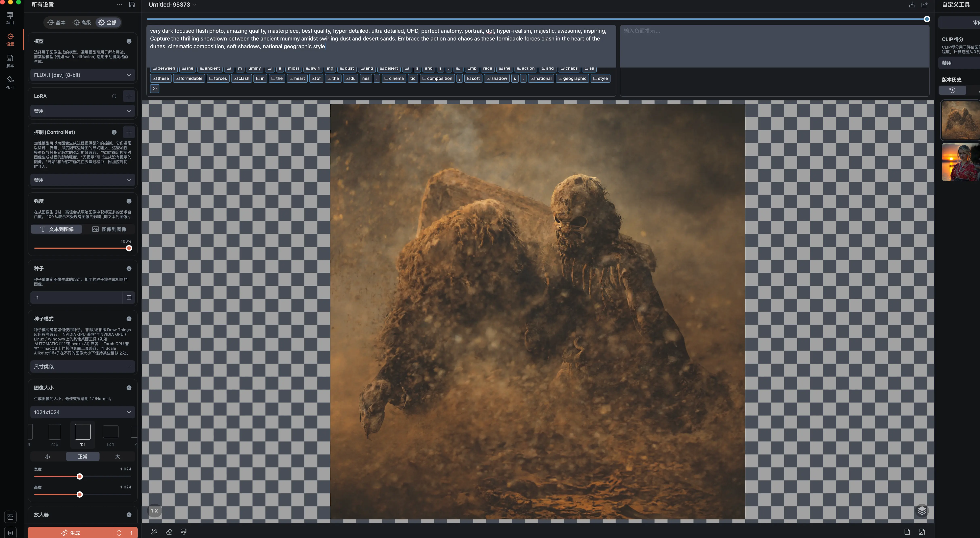Click the info icon next to LoRA

coord(114,96)
